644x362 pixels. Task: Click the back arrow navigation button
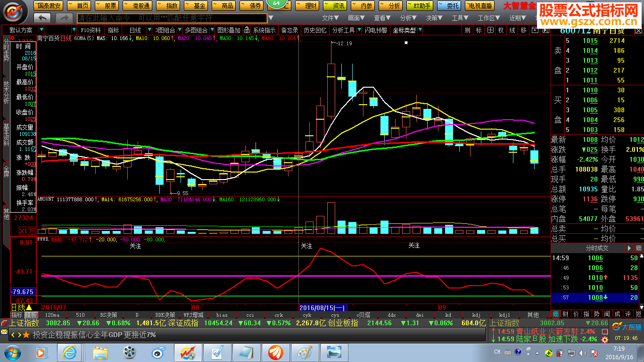42,18
